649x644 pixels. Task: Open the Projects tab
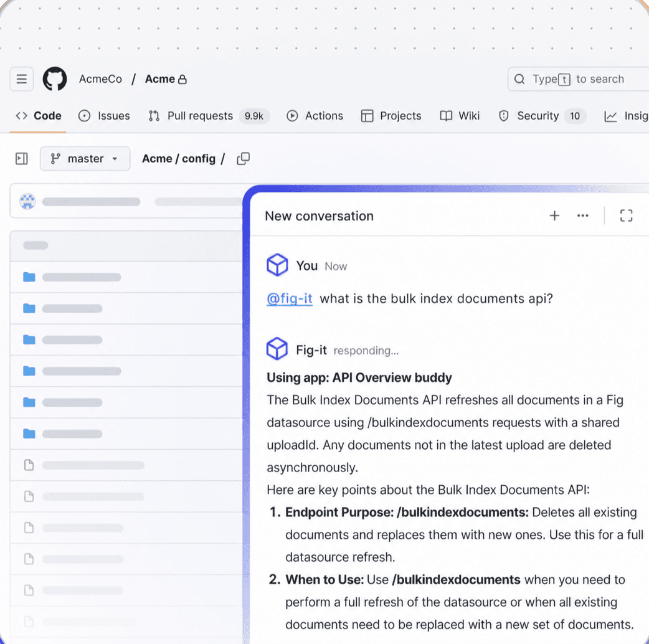(x=391, y=116)
